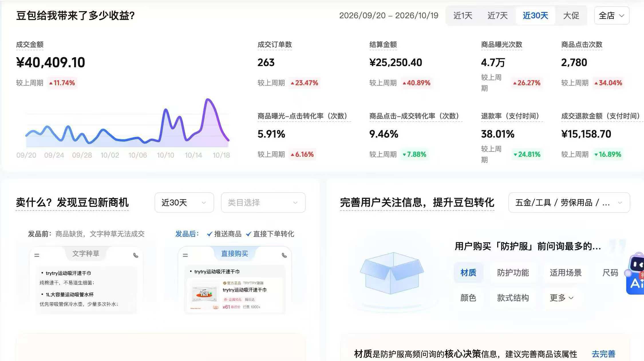
Task: Switch to the 大促 tab
Action: [571, 15]
